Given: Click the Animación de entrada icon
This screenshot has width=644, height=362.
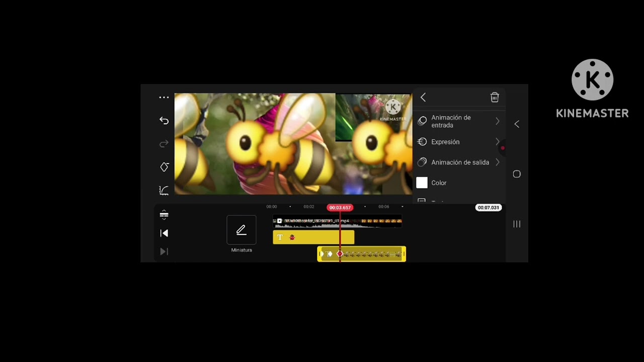Looking at the screenshot, I should coord(422,121).
